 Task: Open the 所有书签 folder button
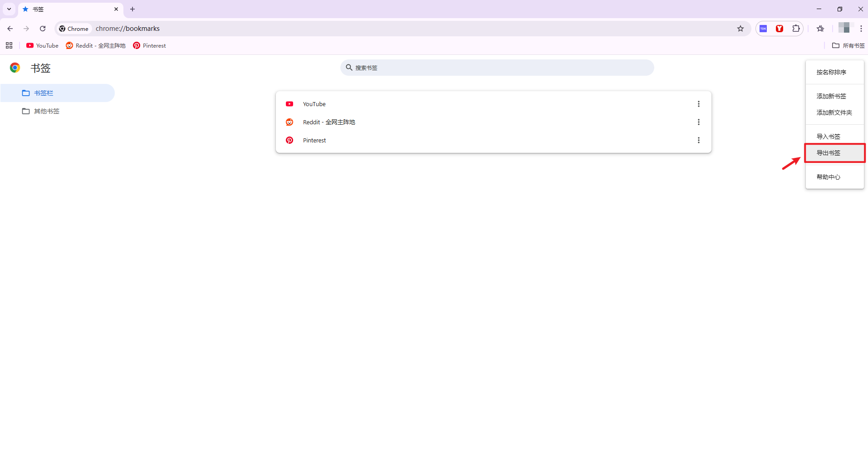(848, 45)
